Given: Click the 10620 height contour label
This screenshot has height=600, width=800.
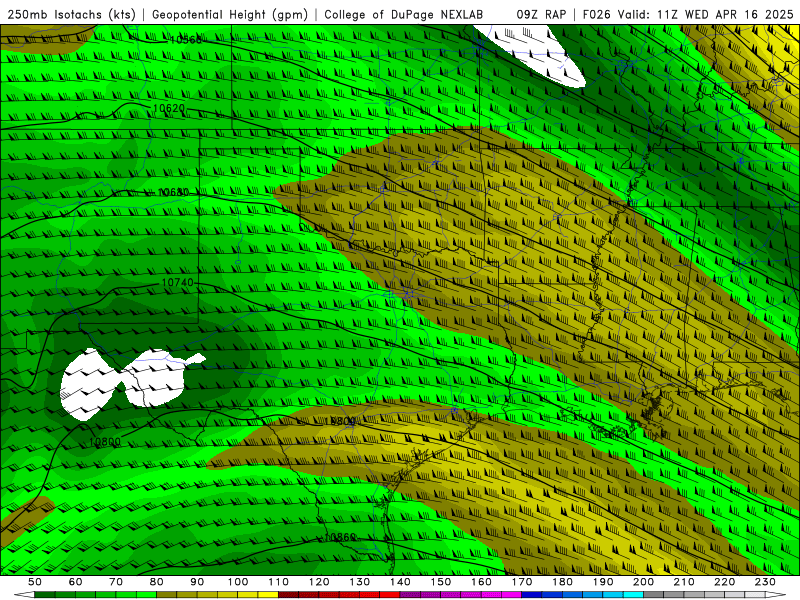Looking at the screenshot, I should 169,108.
